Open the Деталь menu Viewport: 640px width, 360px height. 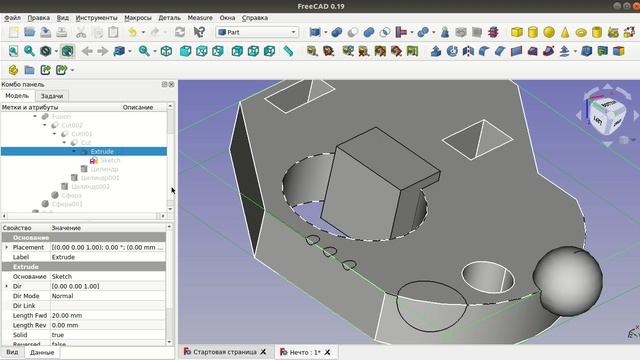(x=169, y=18)
